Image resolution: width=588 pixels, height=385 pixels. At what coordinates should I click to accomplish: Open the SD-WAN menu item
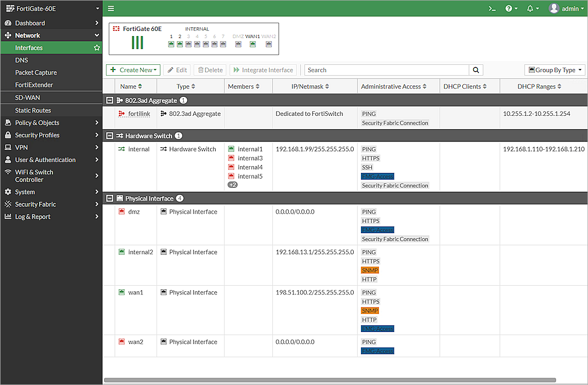[28, 98]
